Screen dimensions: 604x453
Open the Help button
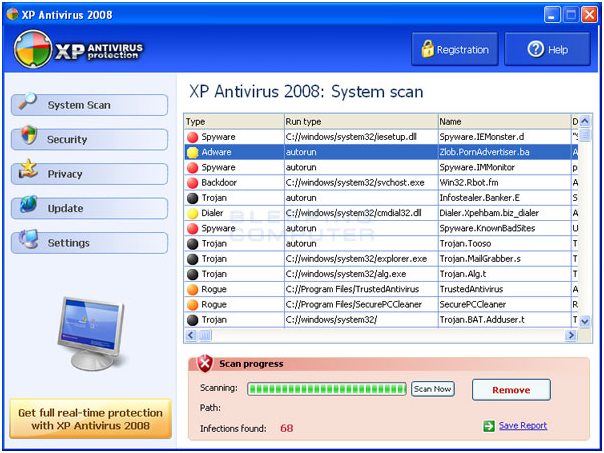[547, 49]
